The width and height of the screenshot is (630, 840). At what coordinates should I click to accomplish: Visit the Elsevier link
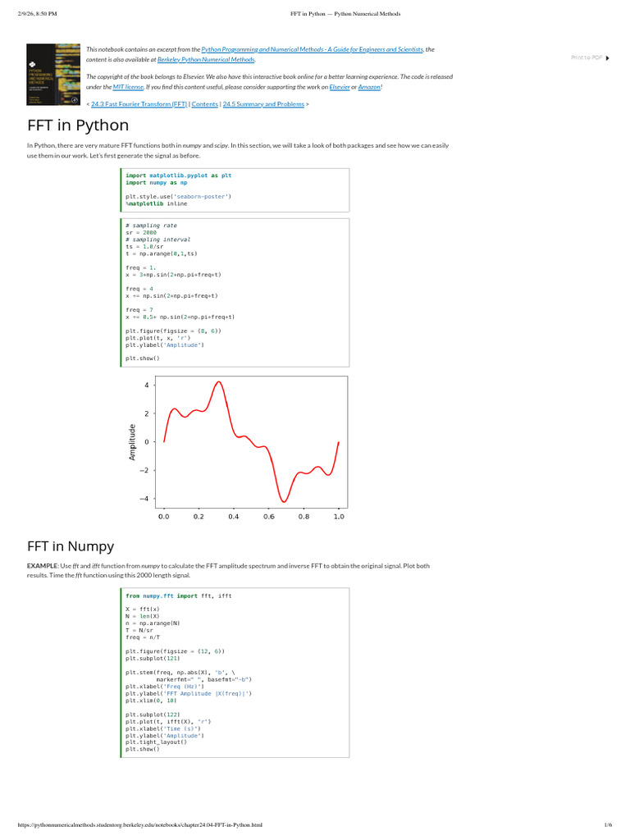point(338,85)
